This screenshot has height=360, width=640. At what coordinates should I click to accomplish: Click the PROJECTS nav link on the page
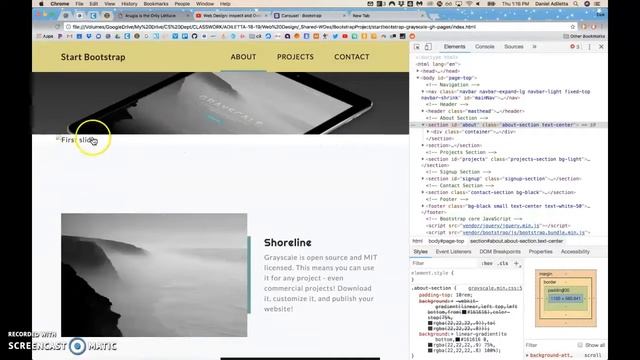point(296,57)
